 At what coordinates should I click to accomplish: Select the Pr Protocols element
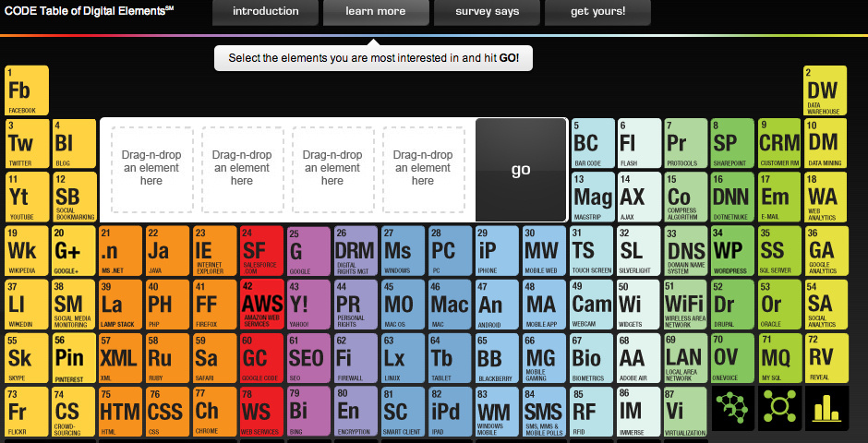pos(686,143)
